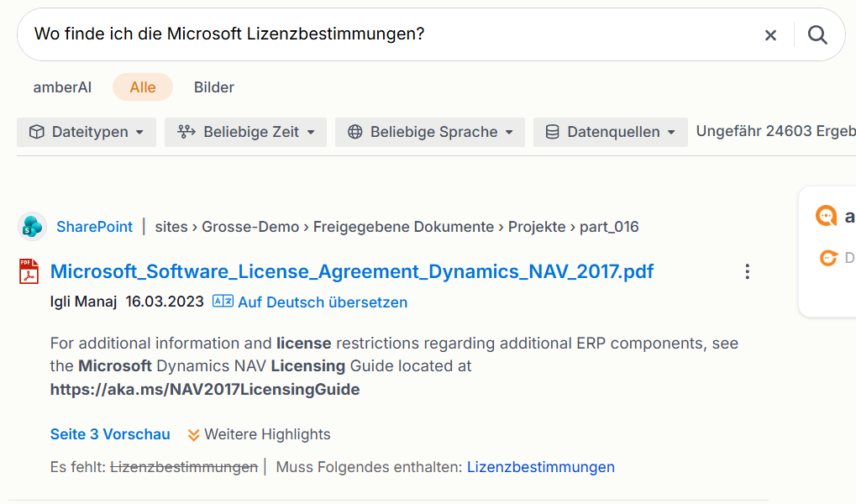Click the PDF file type icon
Image resolution: width=856 pixels, height=504 pixels.
coord(29,271)
